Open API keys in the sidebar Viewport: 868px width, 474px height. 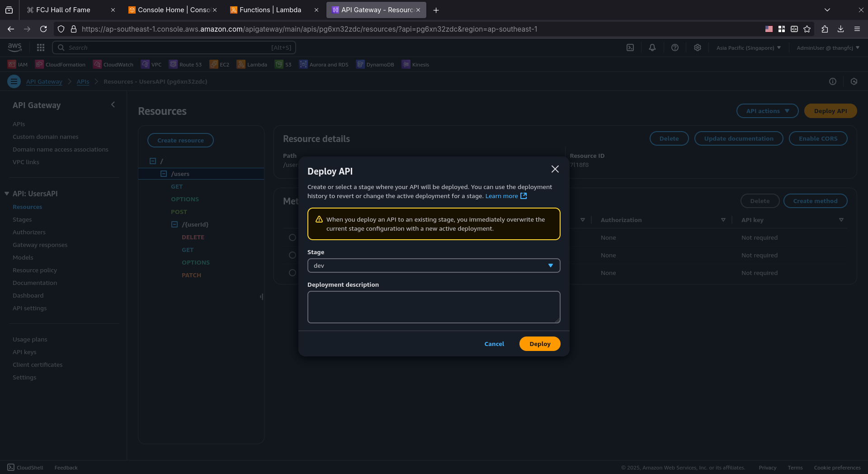point(24,352)
